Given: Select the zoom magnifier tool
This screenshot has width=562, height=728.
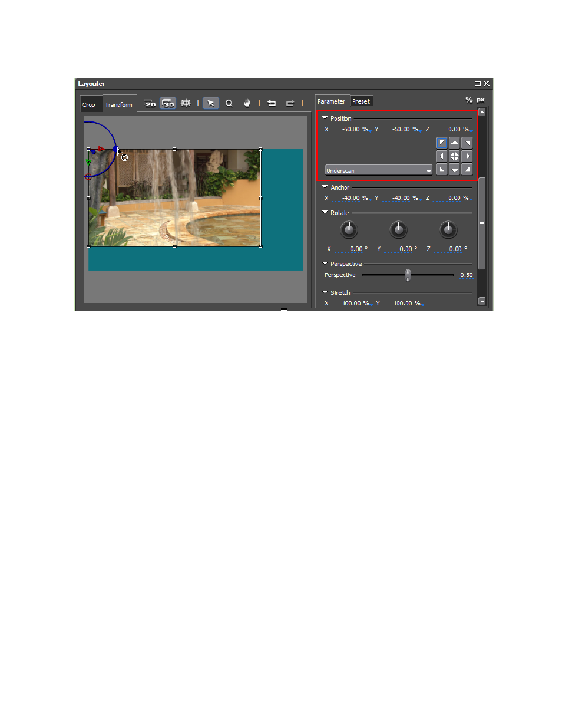Looking at the screenshot, I should click(229, 103).
